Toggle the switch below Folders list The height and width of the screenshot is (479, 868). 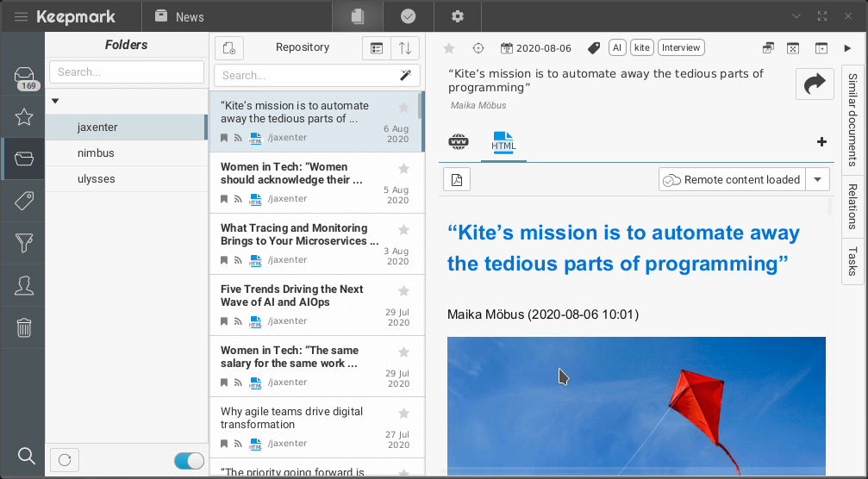(189, 461)
